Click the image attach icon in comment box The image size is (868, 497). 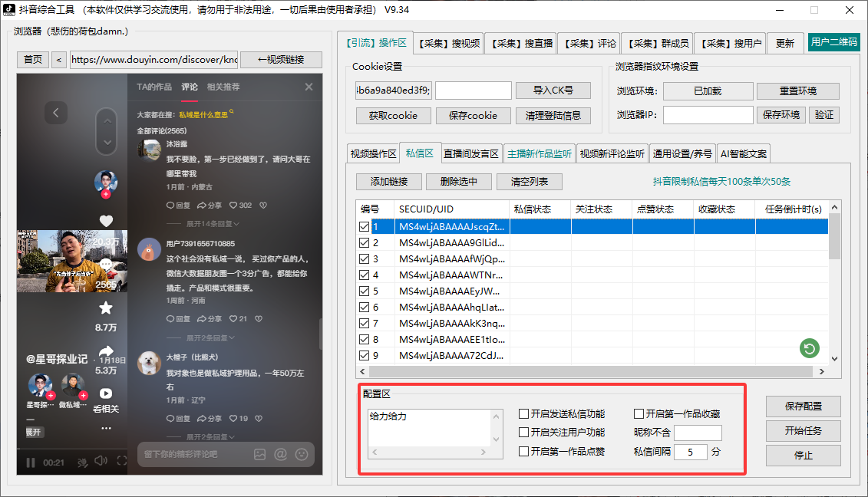tap(260, 454)
